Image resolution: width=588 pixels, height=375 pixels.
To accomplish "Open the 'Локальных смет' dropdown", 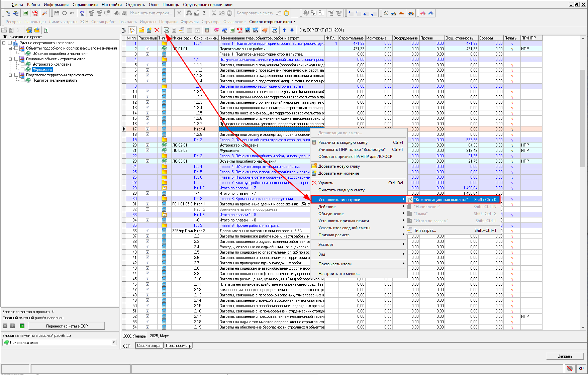I will coord(114,342).
